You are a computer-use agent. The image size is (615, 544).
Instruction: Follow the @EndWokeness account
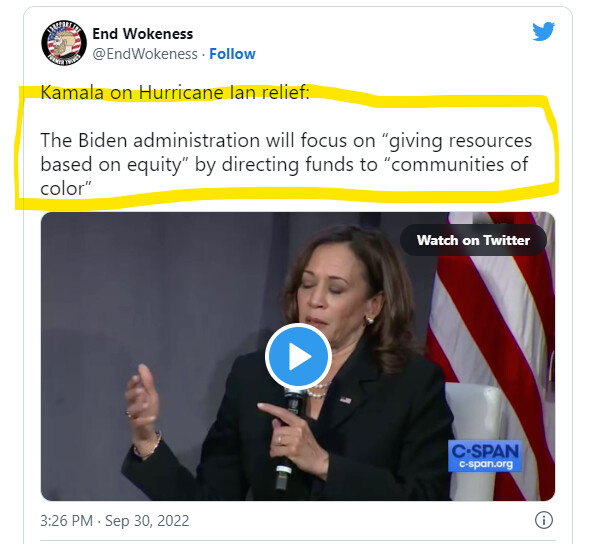232,54
